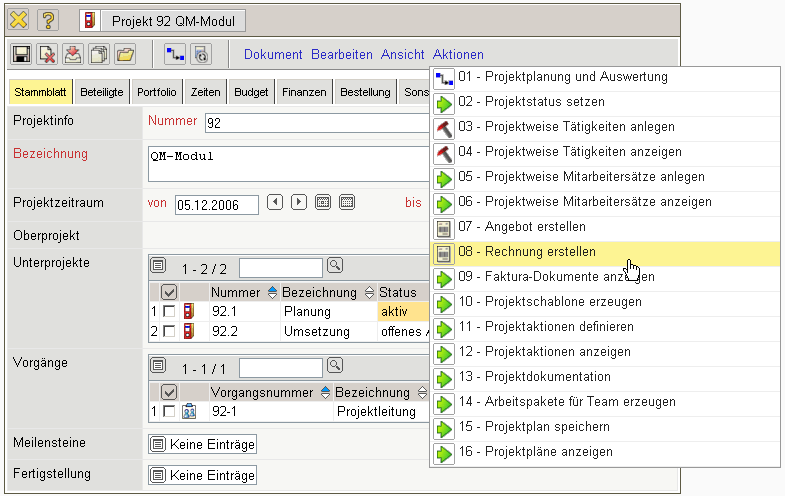Screen dimensions: 785x496
Task: Click the project planning icon in toolbar
Action: click(x=175, y=55)
